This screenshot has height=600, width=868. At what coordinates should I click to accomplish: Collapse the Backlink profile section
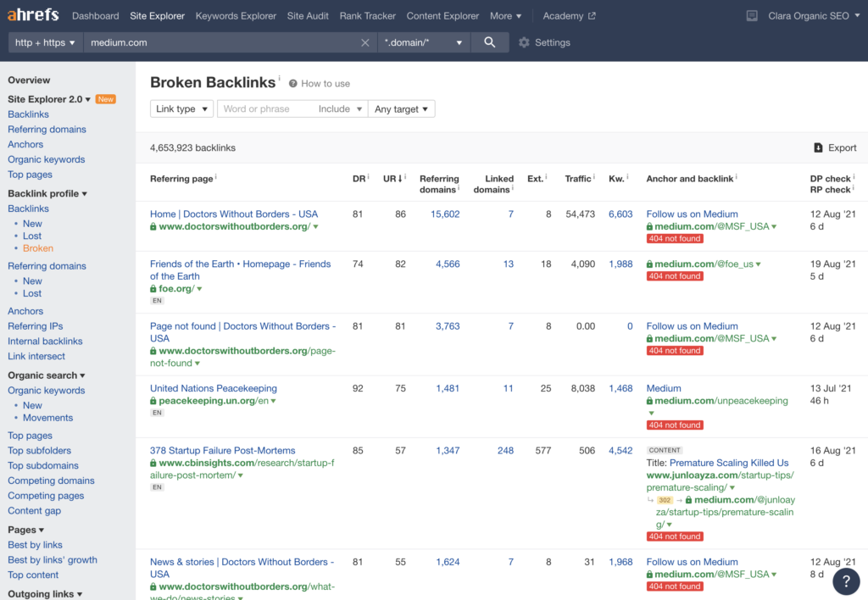(x=47, y=194)
